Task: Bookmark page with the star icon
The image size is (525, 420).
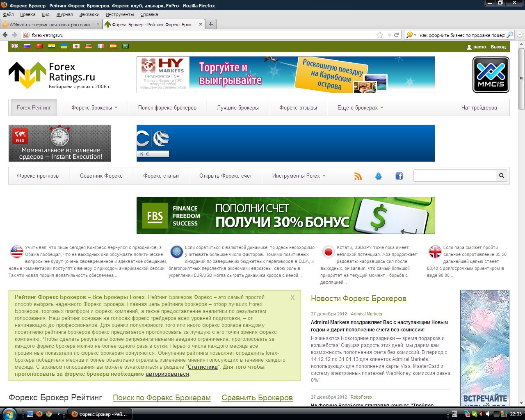Action: pos(380,35)
